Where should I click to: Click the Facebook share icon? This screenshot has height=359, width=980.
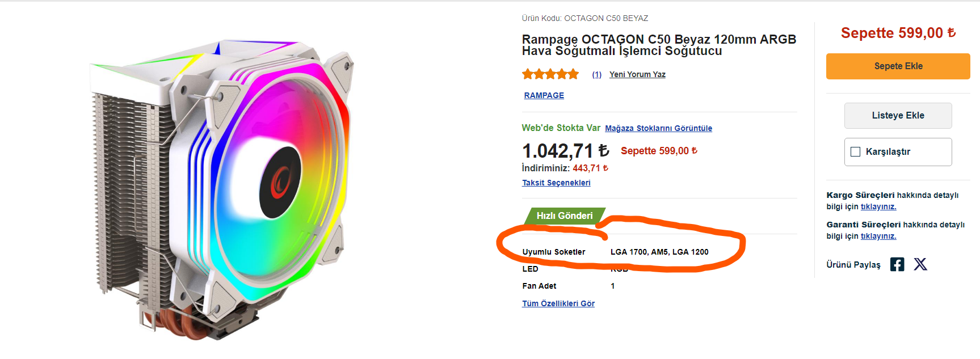tap(897, 264)
